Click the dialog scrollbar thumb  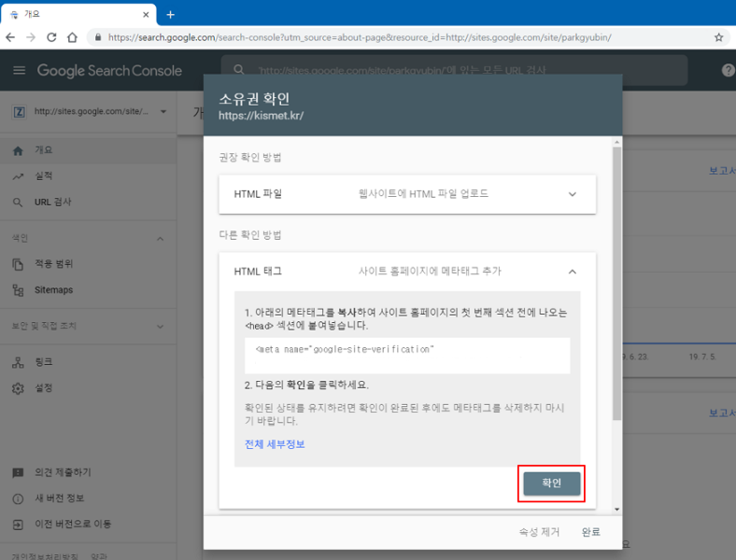pyautogui.click(x=617, y=284)
